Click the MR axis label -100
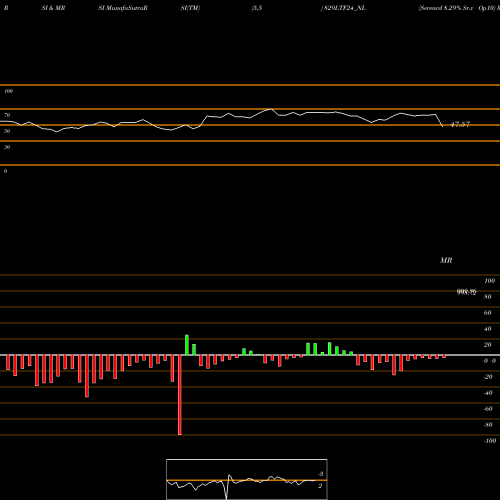 (x=490, y=441)
